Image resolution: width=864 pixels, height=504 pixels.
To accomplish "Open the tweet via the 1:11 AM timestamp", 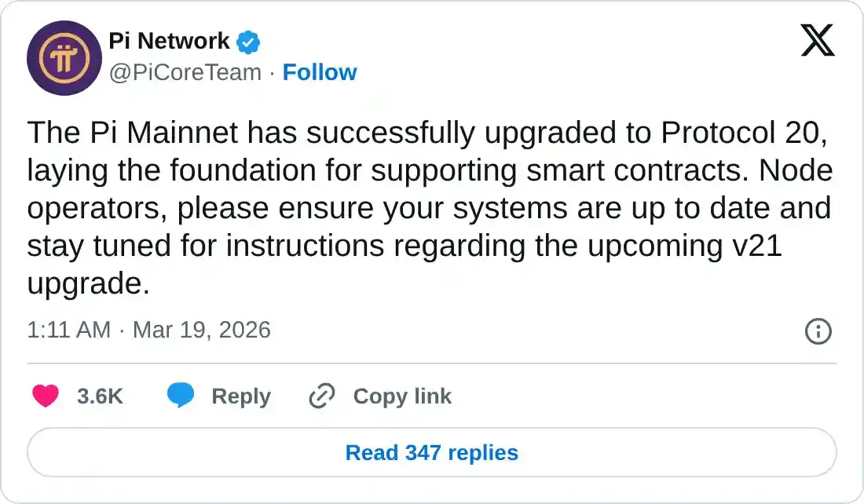I will coord(69,331).
